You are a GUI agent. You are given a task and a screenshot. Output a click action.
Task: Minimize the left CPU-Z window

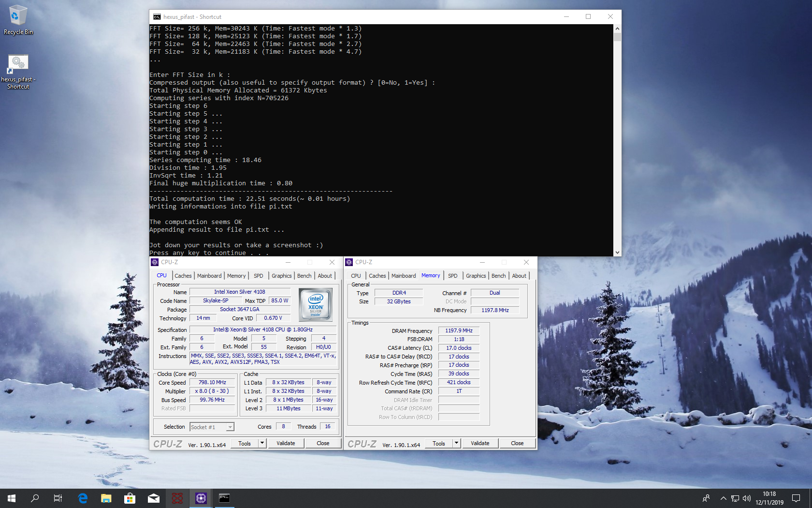click(288, 262)
